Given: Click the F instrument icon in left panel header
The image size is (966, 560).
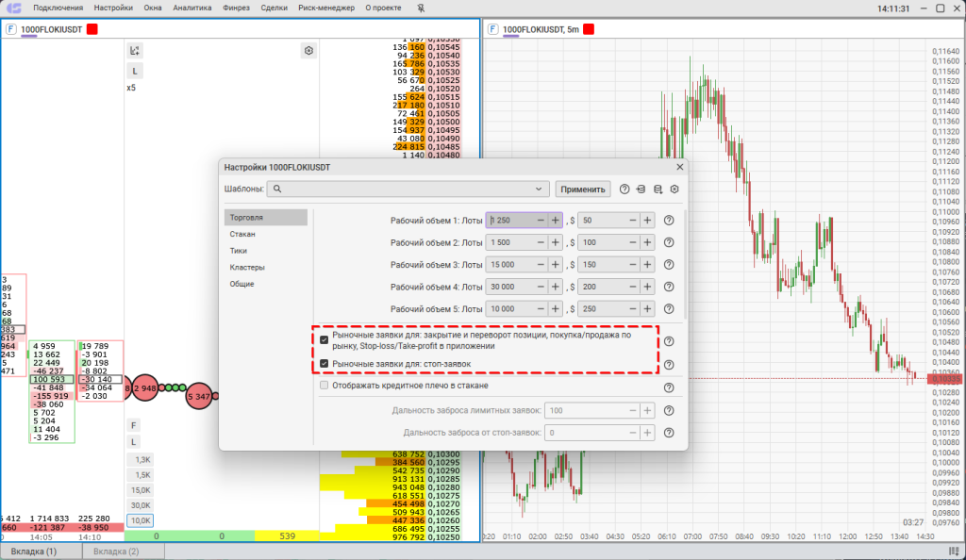Looking at the screenshot, I should point(11,29).
